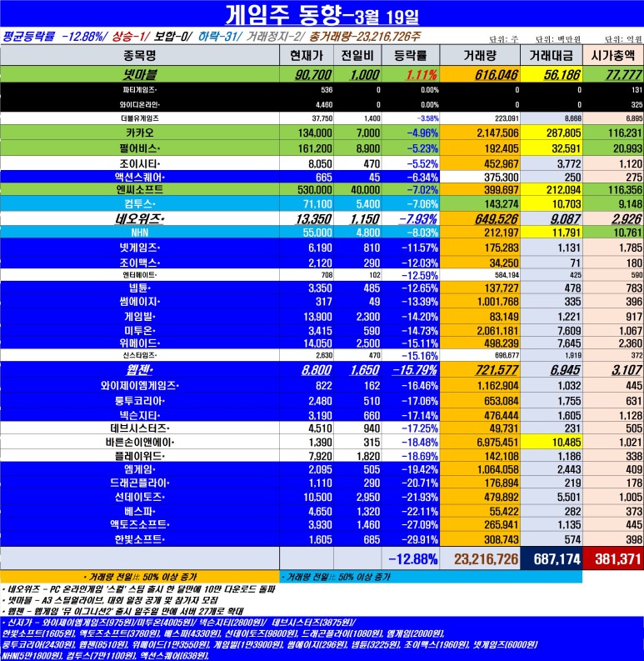
Task: Click the 등락률 column header
Action: click(411, 55)
